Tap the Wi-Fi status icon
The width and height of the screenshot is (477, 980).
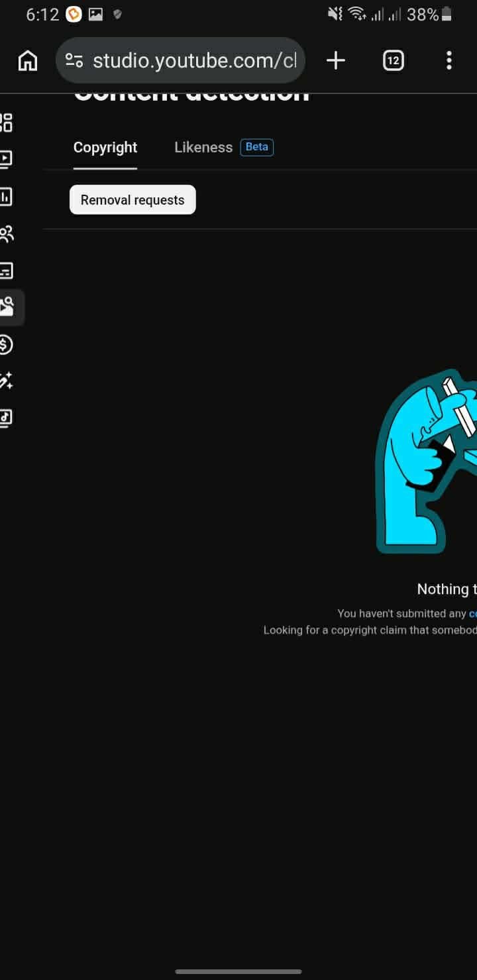tap(356, 14)
